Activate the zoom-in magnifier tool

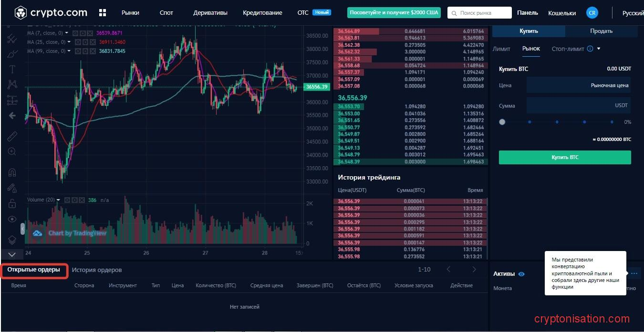pos(12,151)
